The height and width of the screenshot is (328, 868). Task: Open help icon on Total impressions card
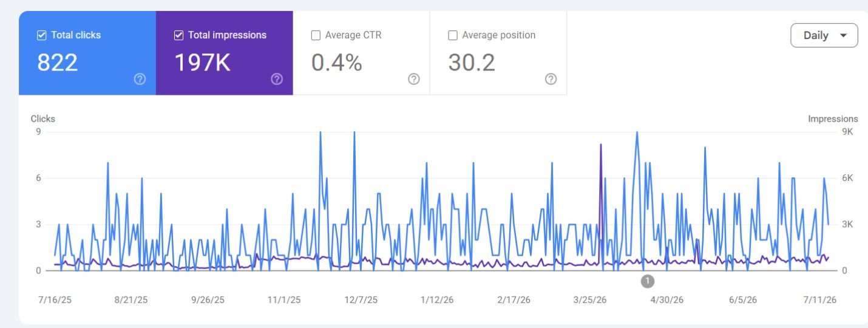point(277,79)
